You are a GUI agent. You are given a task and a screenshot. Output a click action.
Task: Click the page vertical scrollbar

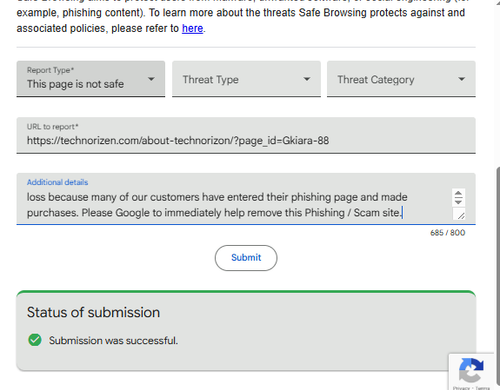click(x=498, y=277)
